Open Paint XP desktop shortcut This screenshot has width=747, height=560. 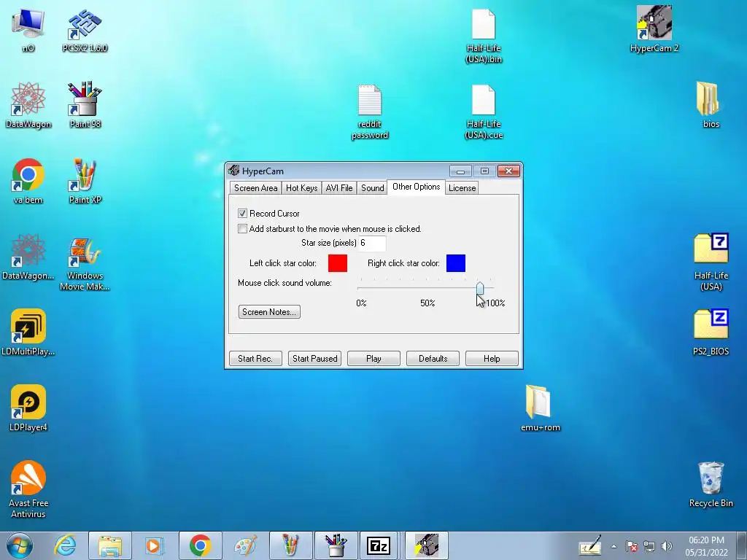(x=85, y=181)
